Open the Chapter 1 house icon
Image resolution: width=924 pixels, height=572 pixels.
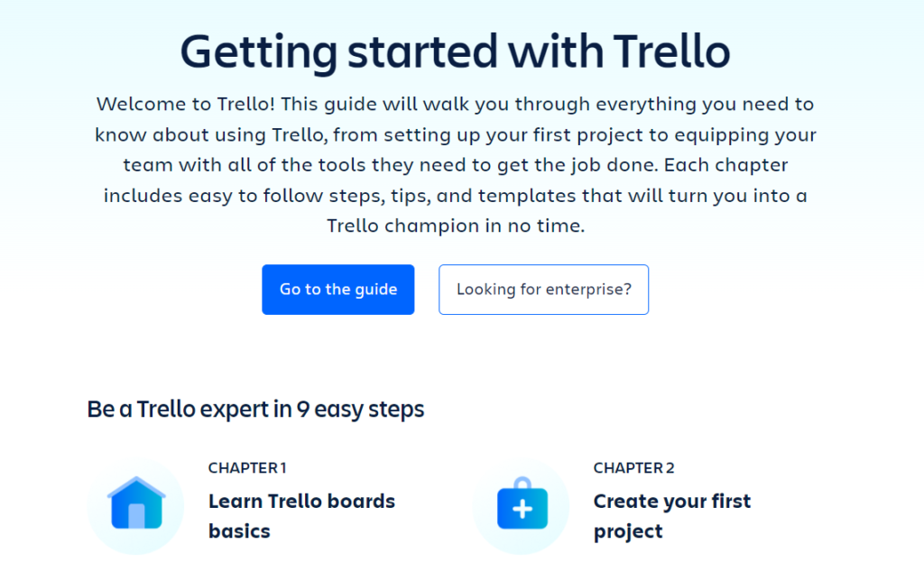tap(136, 503)
